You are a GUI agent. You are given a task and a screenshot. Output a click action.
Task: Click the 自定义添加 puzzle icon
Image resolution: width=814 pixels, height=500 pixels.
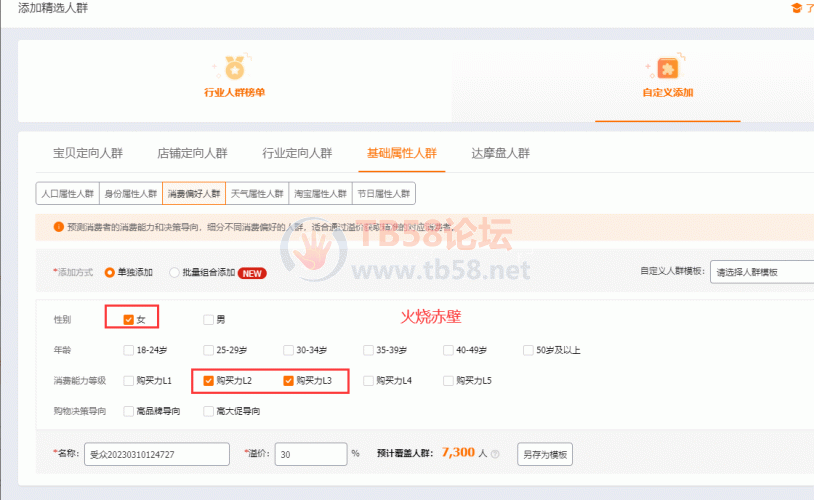pos(668,67)
